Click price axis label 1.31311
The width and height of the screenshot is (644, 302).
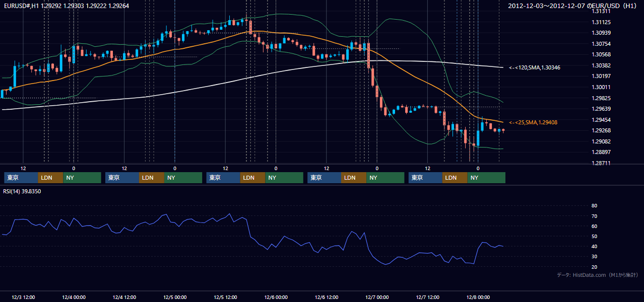(601, 11)
